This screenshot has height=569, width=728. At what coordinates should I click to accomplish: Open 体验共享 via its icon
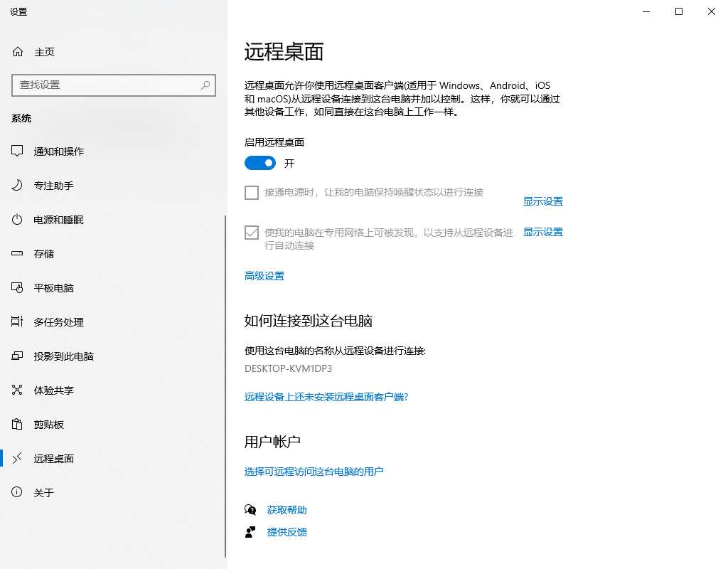pos(16,390)
